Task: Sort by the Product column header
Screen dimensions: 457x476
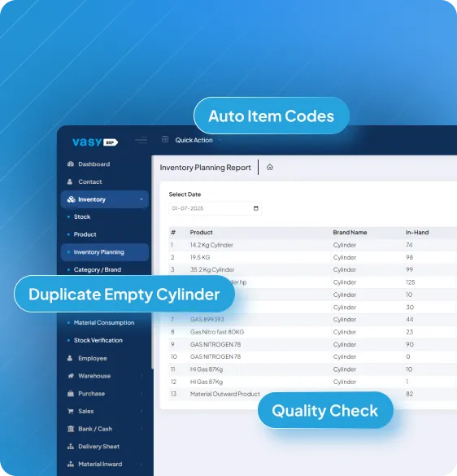Action: click(x=201, y=232)
